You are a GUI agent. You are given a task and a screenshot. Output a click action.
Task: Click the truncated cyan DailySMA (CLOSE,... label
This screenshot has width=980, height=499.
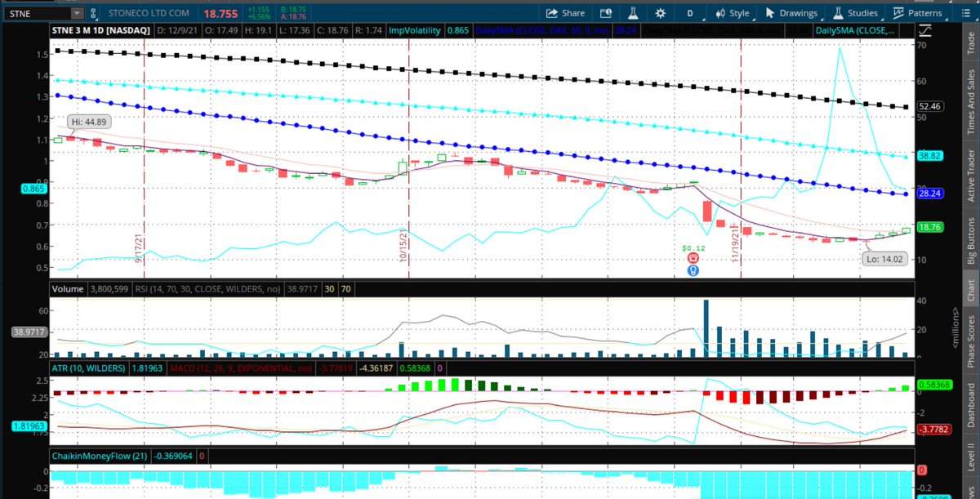857,30
